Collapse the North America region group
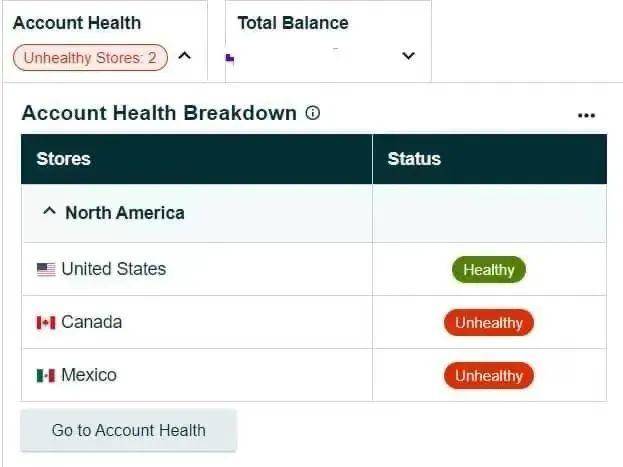This screenshot has width=623, height=467. [49, 211]
